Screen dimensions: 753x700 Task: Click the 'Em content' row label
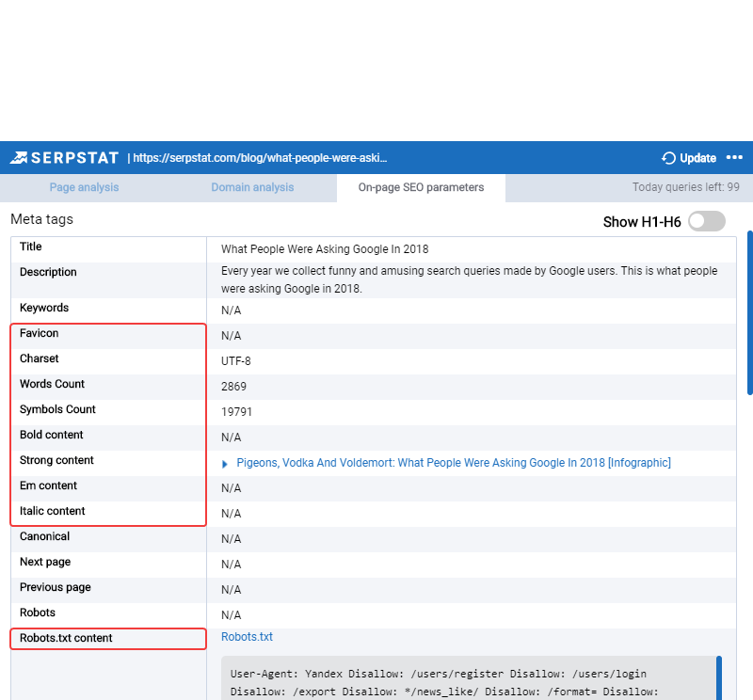[x=48, y=485]
